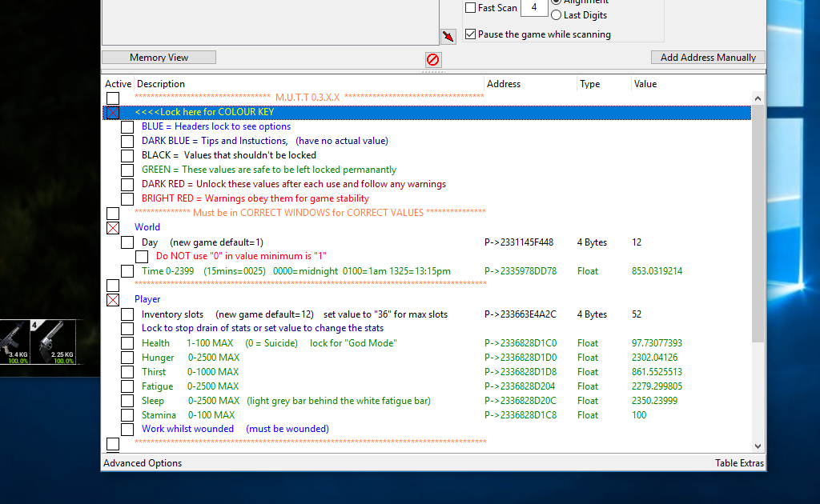Tick the BLACK = Values checkbox
The height and width of the screenshot is (504, 820).
coord(127,156)
